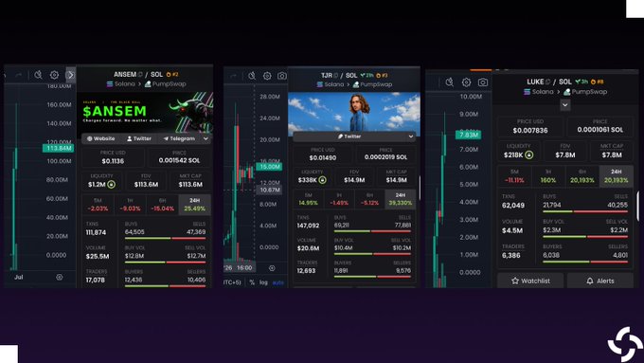Viewport: 644px width, 363px height.
Task: Open the TJR Twitter button
Action: (x=349, y=136)
